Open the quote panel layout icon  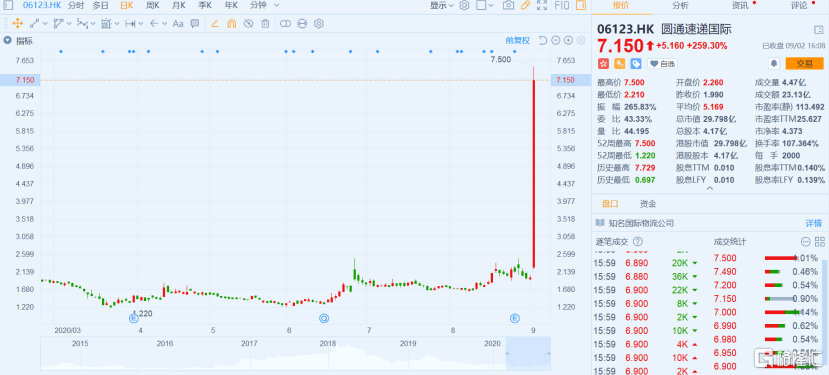(817, 30)
